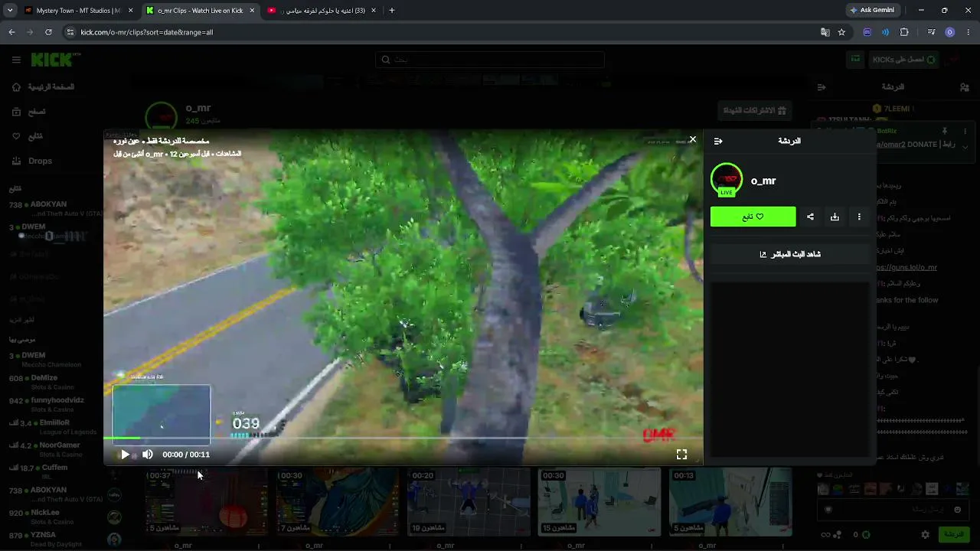The height and width of the screenshot is (551, 980).
Task: Go back to previous page
Action: pyautogui.click(x=11, y=32)
